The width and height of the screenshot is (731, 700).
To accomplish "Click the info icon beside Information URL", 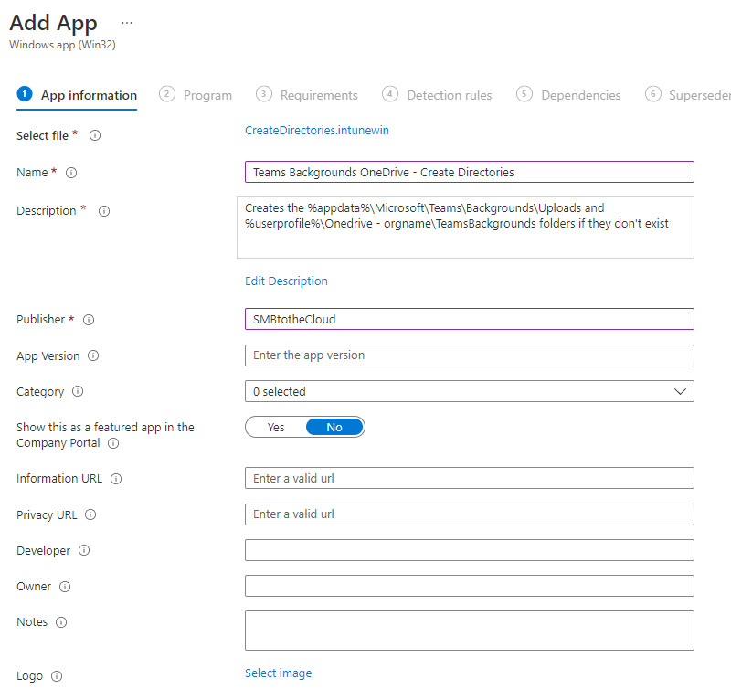I will [116, 479].
